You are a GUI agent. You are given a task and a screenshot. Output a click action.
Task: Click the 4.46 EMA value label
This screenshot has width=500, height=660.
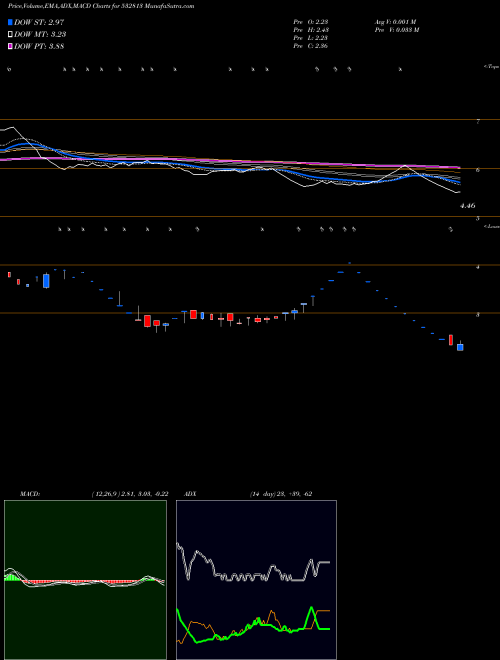(468, 206)
